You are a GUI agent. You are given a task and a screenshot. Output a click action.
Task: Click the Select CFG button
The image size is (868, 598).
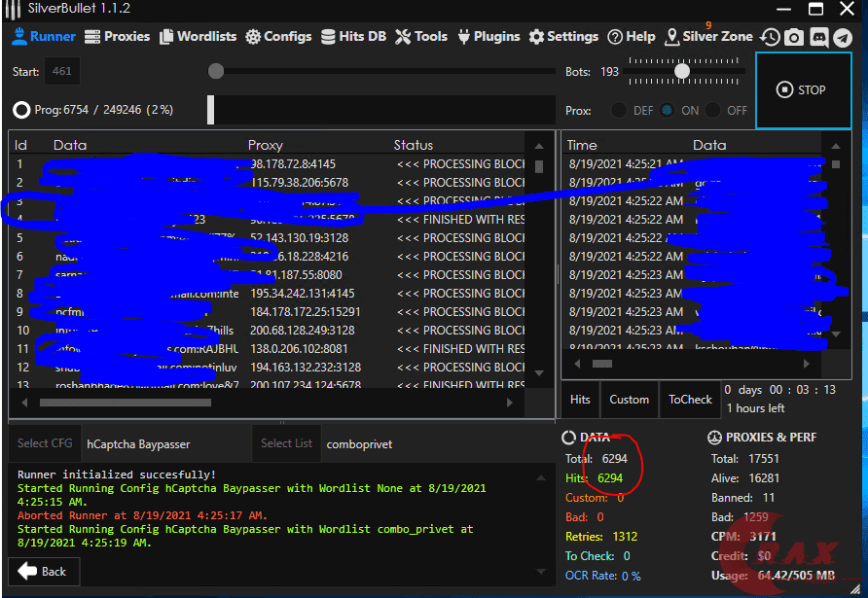tap(45, 443)
